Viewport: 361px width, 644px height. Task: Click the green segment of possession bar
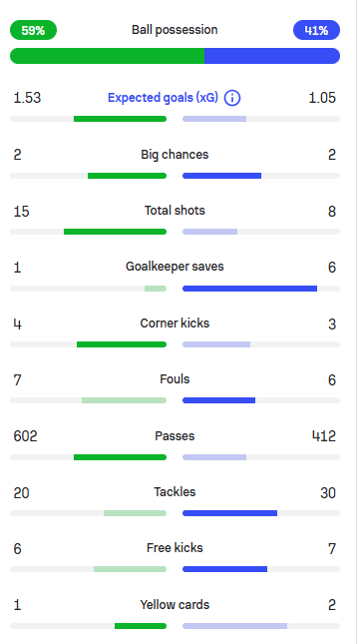tap(107, 56)
